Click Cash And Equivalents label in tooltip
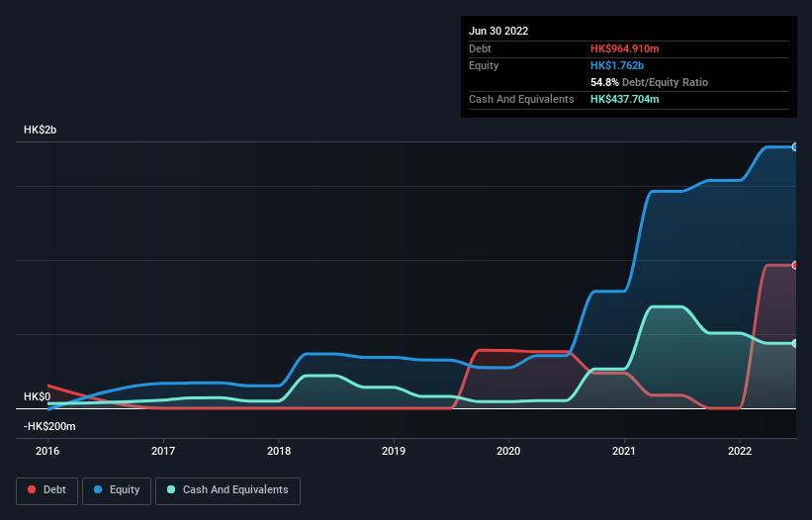 click(521, 99)
